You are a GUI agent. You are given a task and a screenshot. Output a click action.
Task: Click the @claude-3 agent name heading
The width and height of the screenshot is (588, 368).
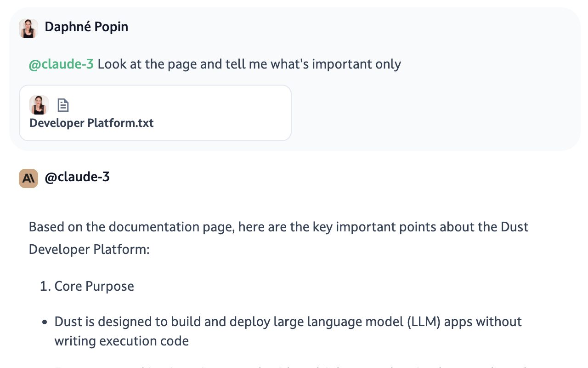point(77,177)
